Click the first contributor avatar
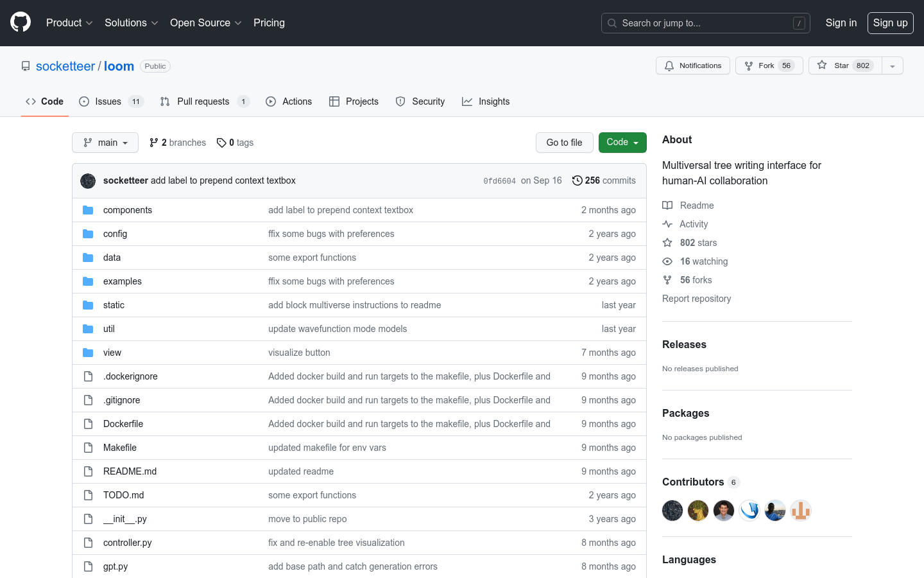Screen dimensions: 924x578 point(672,511)
